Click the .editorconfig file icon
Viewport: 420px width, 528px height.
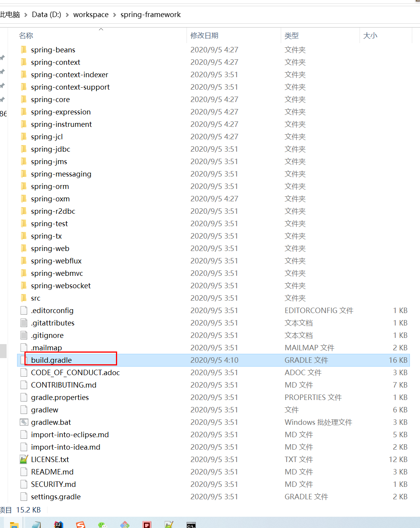[x=24, y=310]
